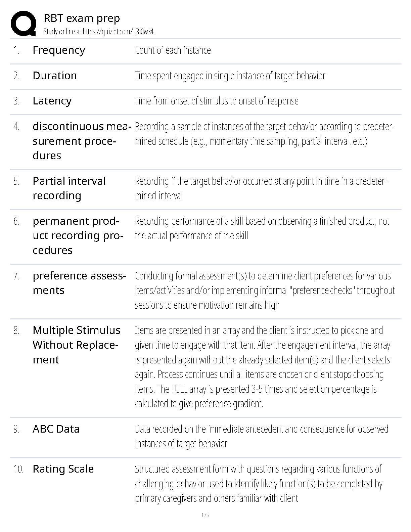Click the RBT exam prep title

coord(82,18)
